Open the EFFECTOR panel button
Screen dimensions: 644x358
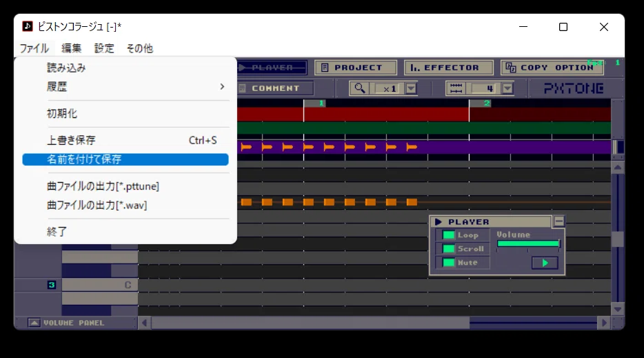click(448, 68)
